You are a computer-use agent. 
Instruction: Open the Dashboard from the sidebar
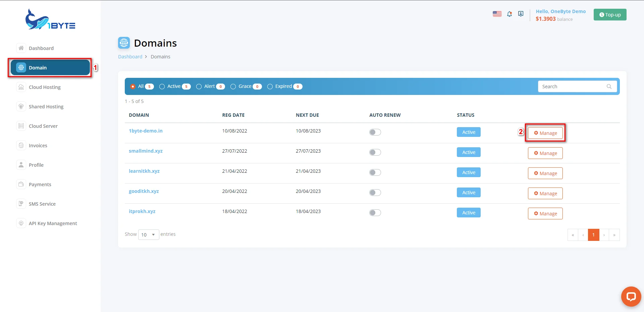click(x=41, y=48)
